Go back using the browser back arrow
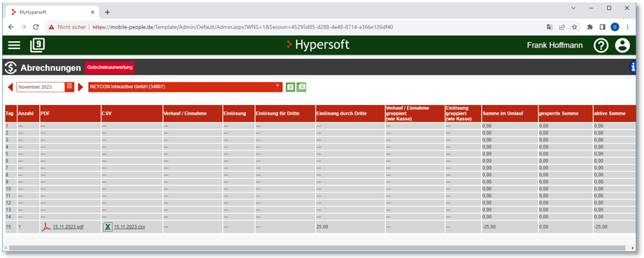 (x=11, y=27)
